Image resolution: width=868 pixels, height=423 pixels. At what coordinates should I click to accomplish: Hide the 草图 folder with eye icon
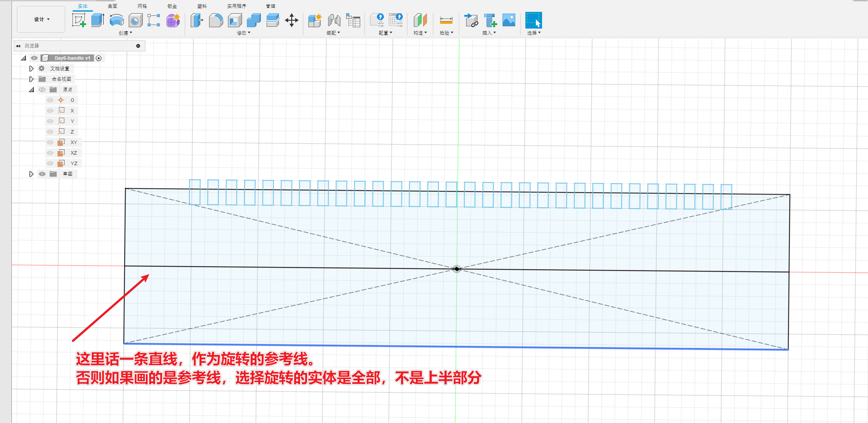(42, 174)
